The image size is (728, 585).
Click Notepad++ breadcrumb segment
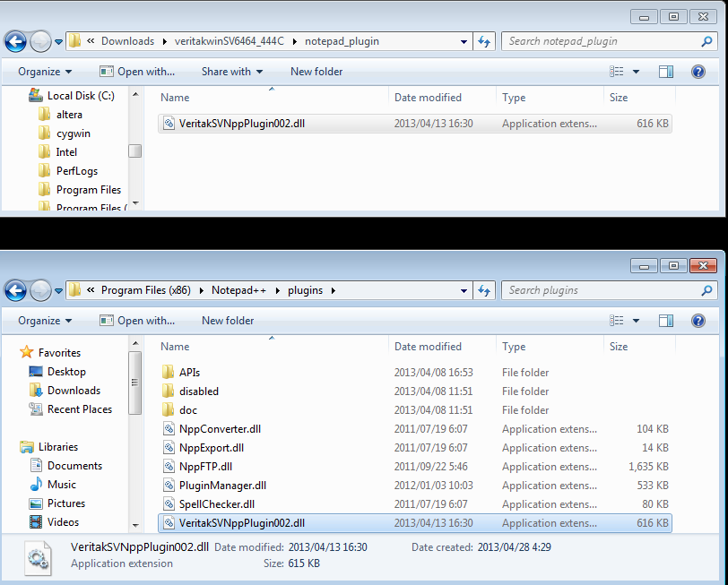coord(238,290)
